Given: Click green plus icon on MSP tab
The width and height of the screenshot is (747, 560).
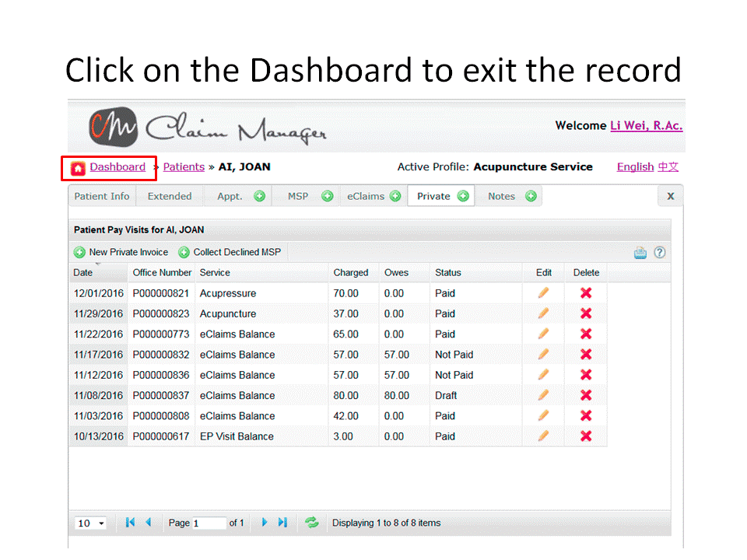Looking at the screenshot, I should point(328,196).
